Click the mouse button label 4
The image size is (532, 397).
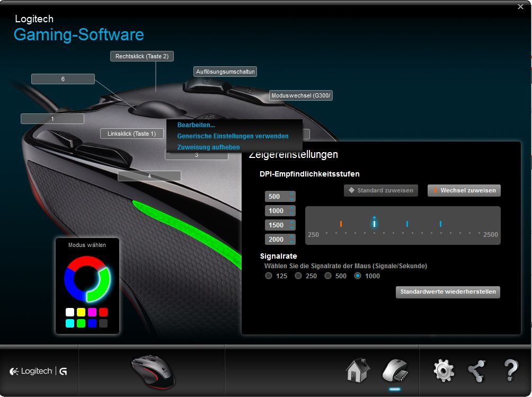pos(149,176)
